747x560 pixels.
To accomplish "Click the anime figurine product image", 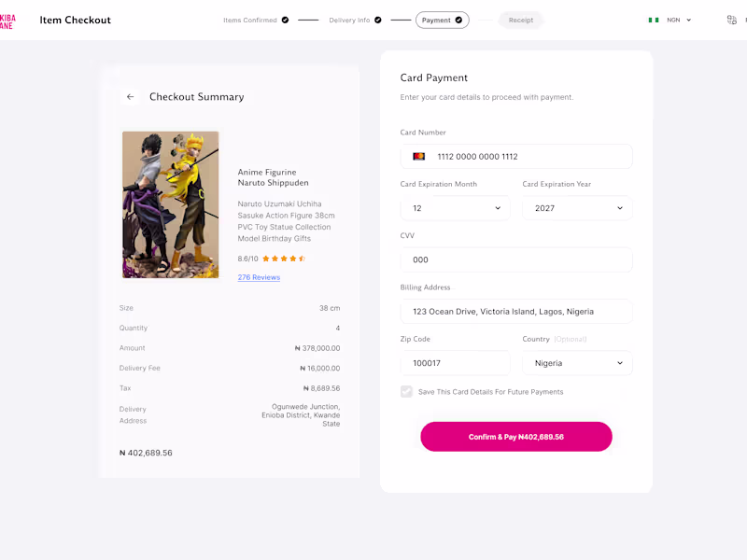I will [170, 204].
